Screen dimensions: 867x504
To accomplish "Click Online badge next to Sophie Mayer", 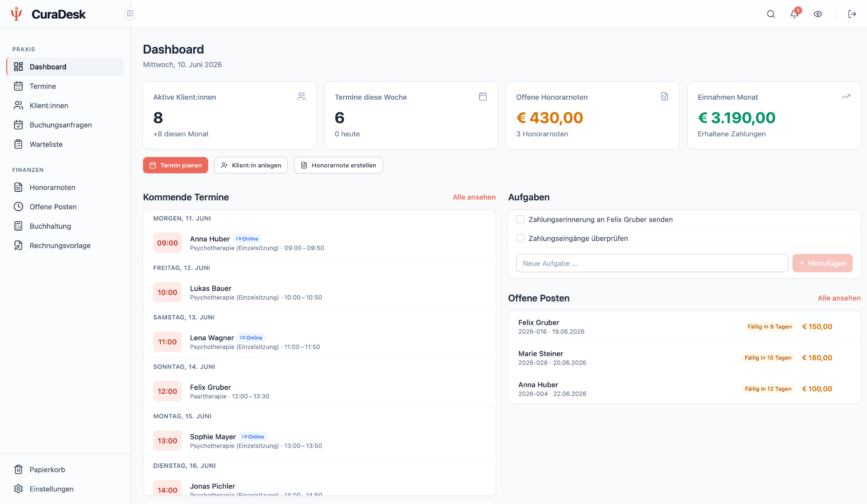I will pyautogui.click(x=253, y=436).
